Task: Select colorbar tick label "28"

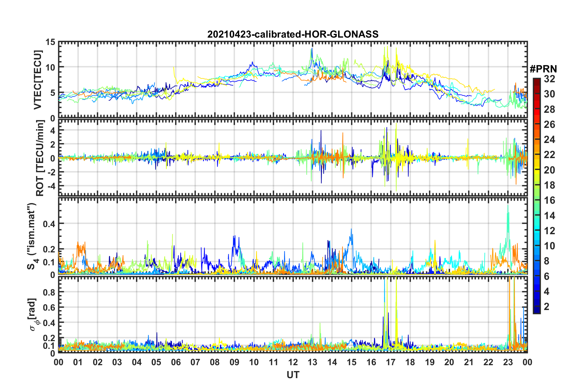Action: [x=549, y=109]
